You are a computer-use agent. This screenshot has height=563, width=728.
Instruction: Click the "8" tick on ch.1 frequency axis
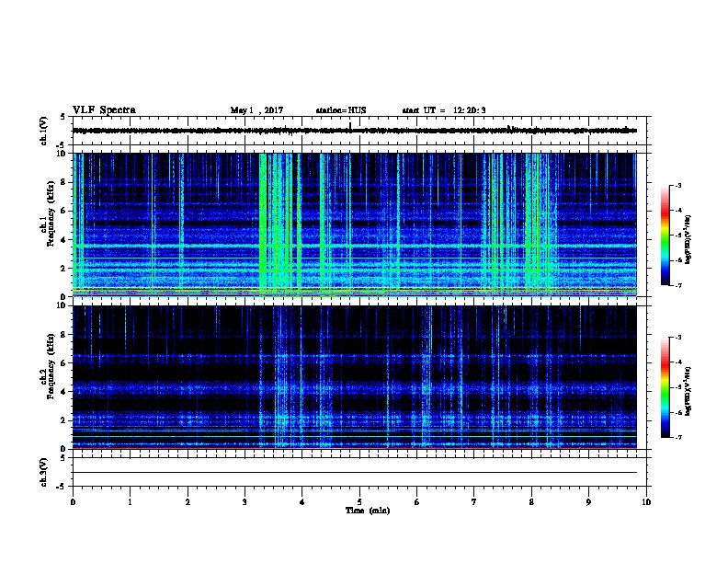(63, 182)
